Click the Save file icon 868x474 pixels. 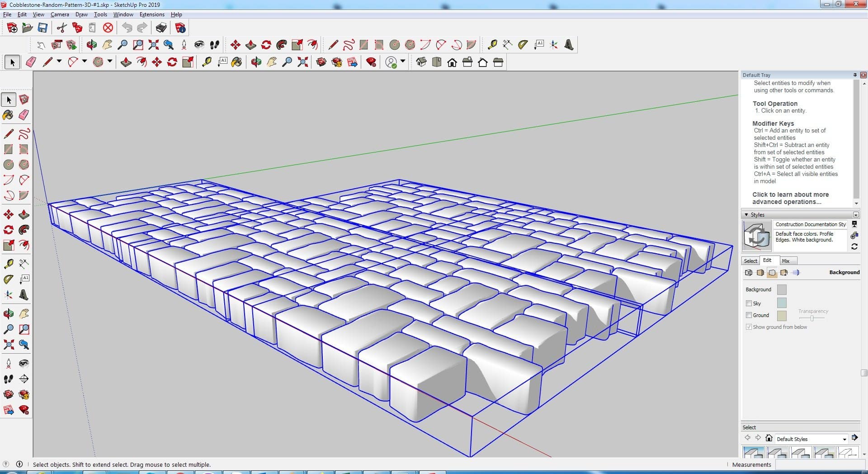point(42,28)
